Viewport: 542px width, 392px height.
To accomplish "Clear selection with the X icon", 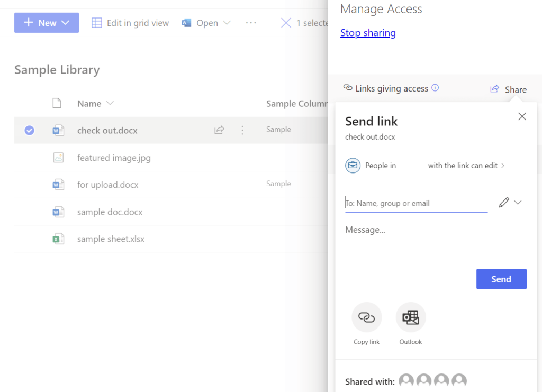I will 286,23.
